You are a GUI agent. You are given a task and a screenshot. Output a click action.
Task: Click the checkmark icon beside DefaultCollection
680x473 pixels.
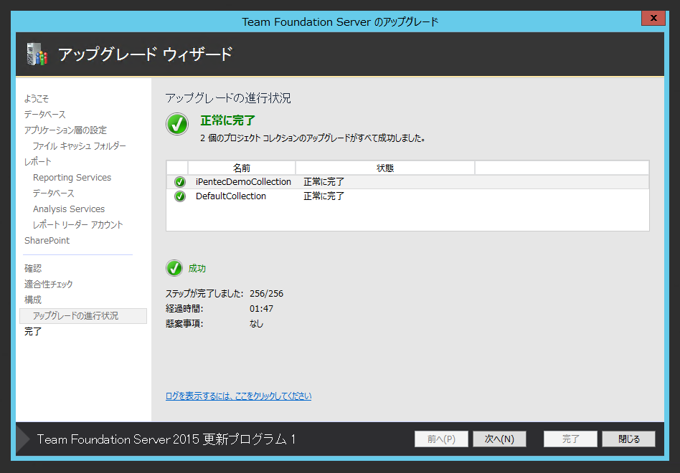pyautogui.click(x=180, y=196)
